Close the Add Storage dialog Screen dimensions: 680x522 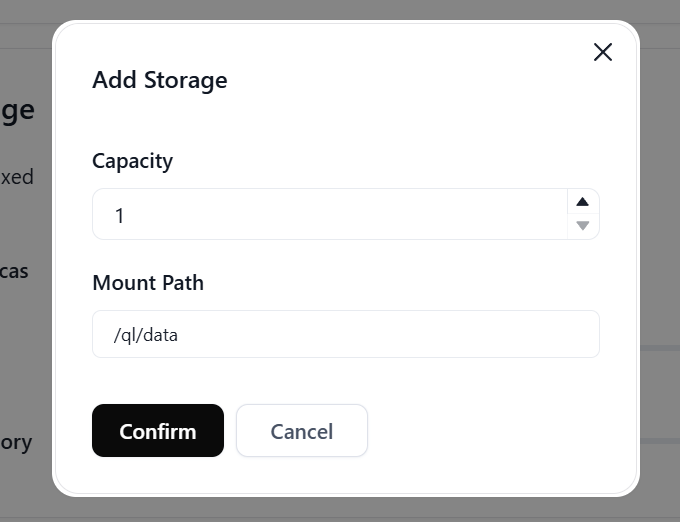click(602, 52)
